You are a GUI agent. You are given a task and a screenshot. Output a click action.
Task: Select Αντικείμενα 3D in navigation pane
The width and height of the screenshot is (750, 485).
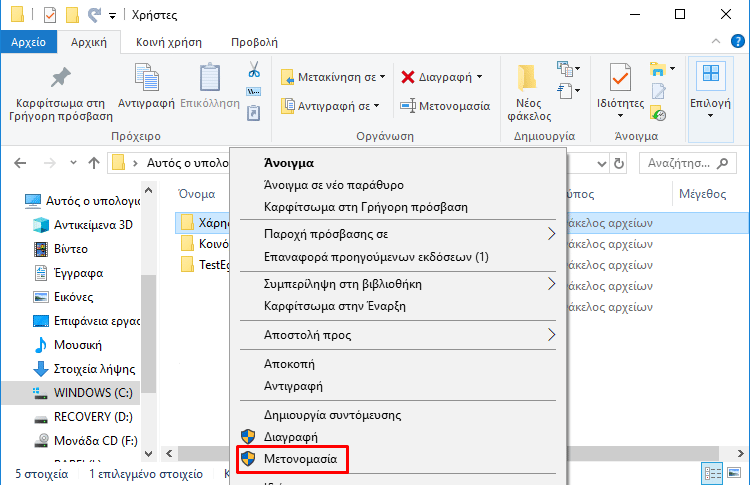pyautogui.click(x=84, y=225)
